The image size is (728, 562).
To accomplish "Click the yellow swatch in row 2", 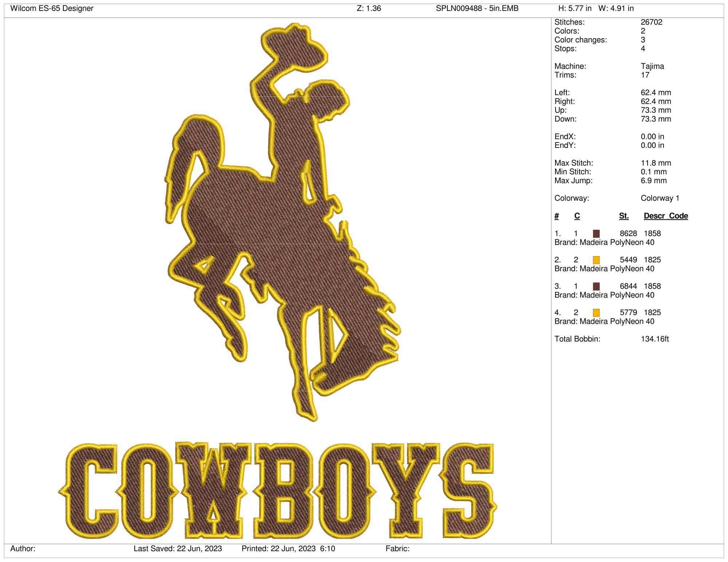I will [596, 260].
